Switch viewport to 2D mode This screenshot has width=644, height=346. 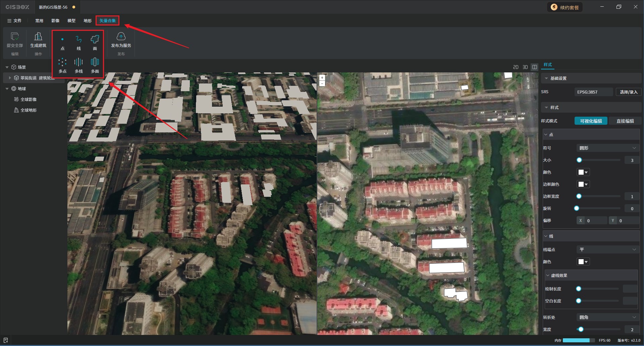(x=516, y=67)
